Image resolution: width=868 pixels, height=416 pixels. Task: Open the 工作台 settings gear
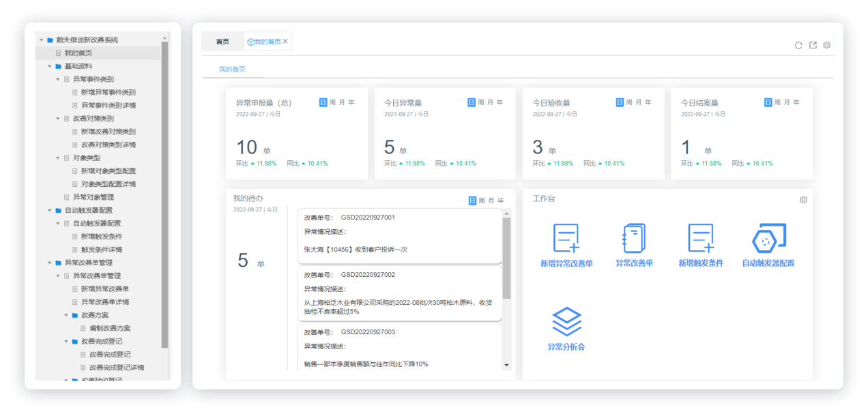[x=803, y=200]
